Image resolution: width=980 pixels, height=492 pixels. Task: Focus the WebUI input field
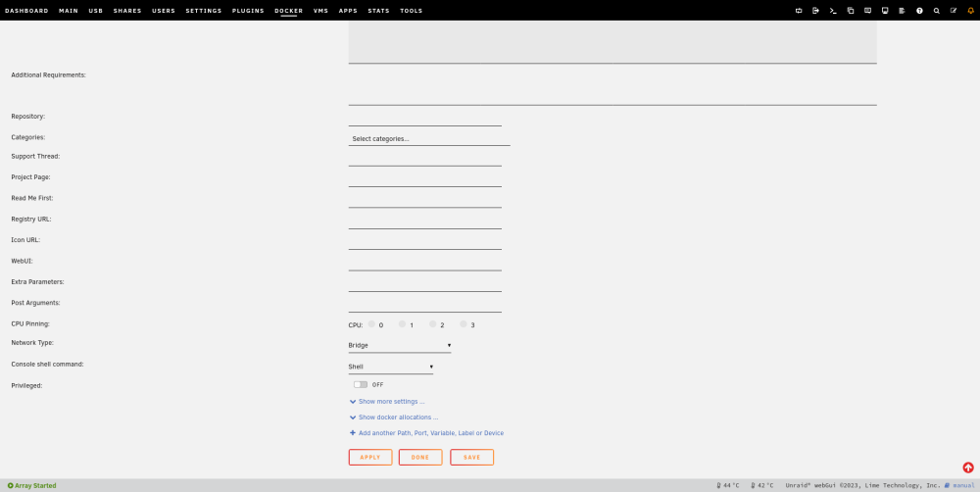[x=425, y=264]
